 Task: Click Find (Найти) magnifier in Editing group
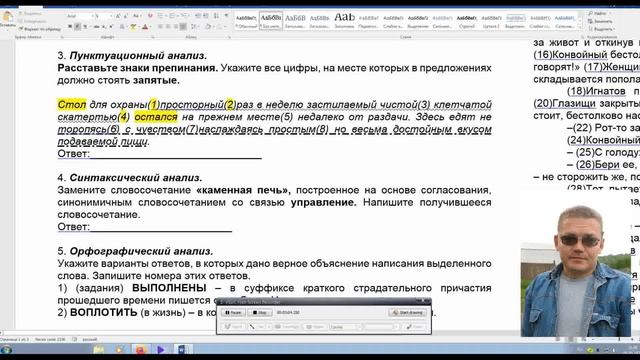click(x=597, y=13)
